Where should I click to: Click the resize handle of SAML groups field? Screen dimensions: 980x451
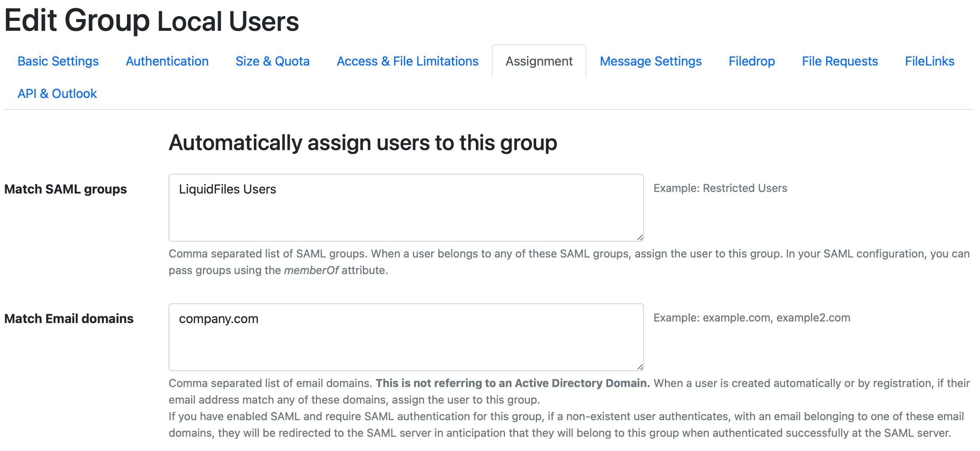point(640,237)
